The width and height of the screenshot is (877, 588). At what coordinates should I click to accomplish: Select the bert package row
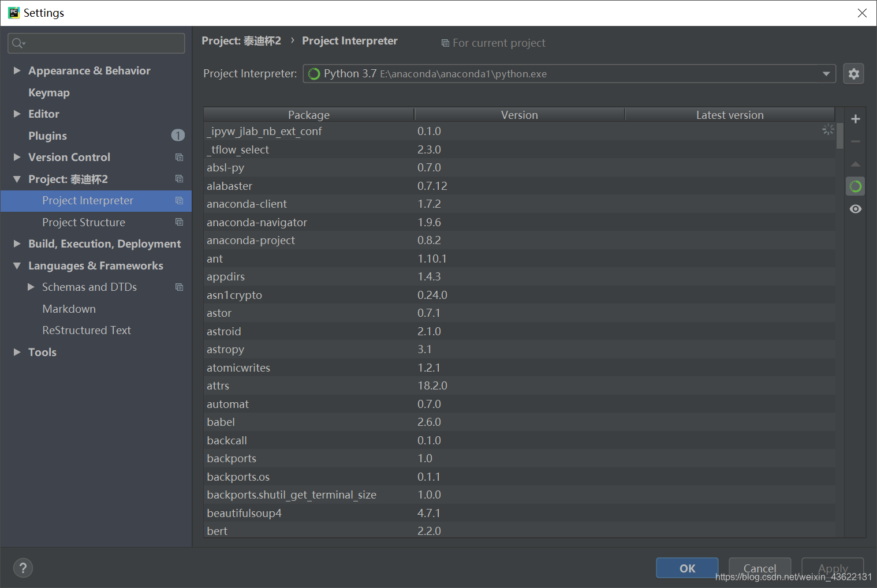pos(520,530)
